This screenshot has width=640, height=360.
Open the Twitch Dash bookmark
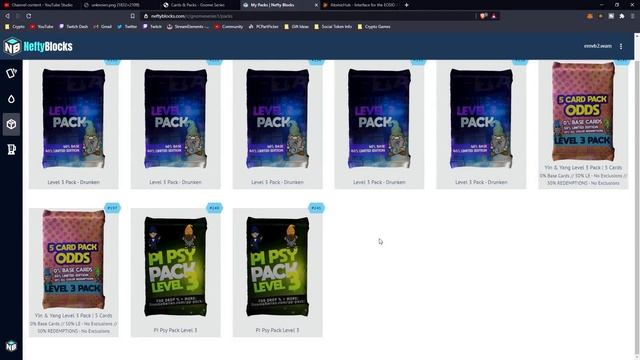click(73, 27)
